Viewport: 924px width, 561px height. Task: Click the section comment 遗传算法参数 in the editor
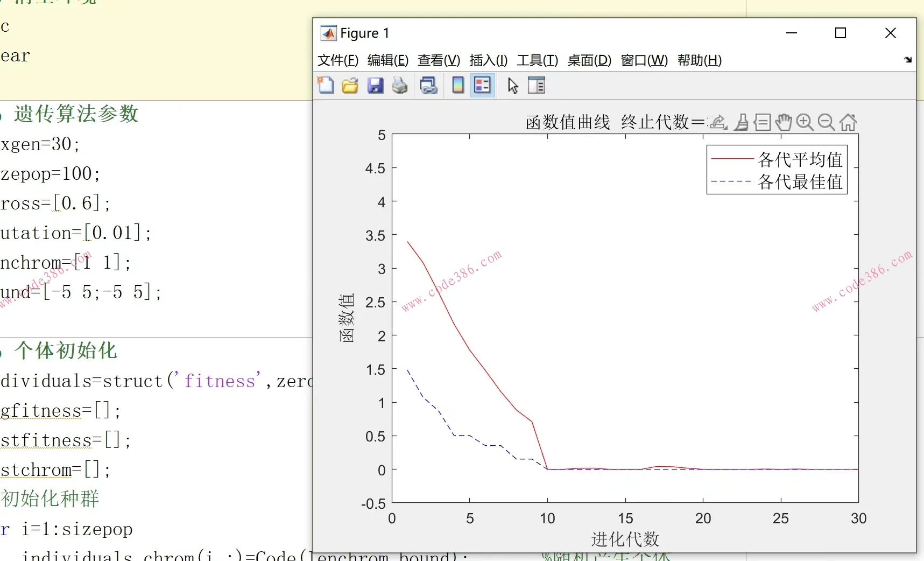tap(76, 114)
